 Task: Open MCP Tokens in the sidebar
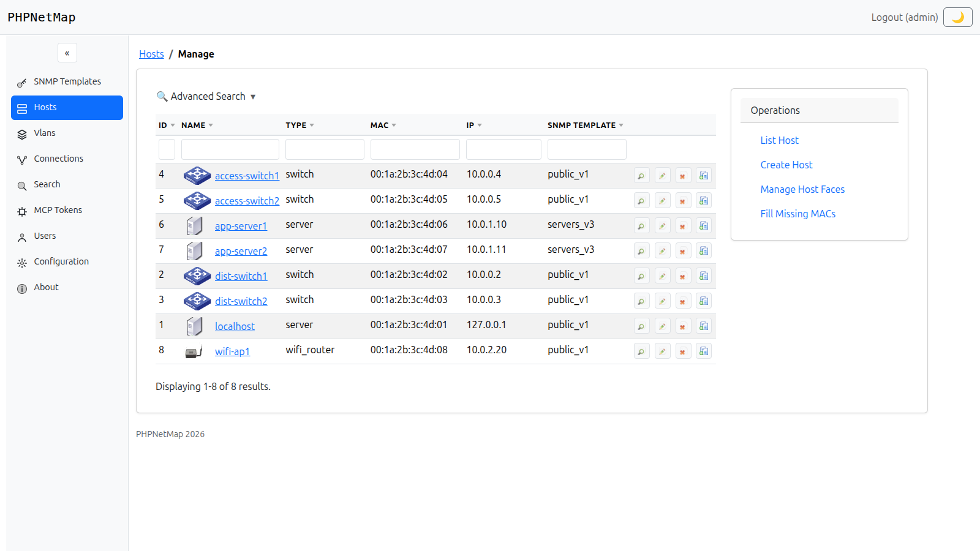(x=67, y=210)
